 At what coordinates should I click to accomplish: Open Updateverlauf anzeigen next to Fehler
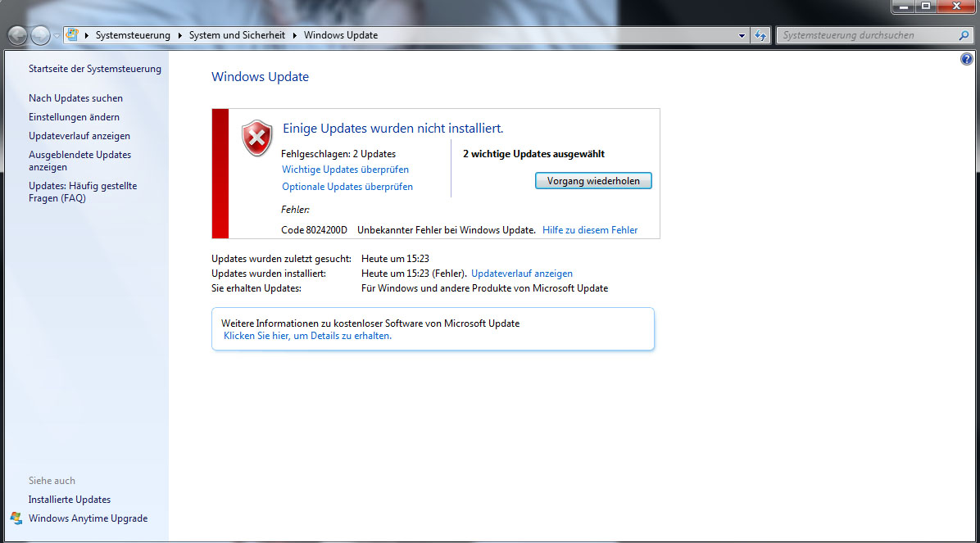(522, 274)
